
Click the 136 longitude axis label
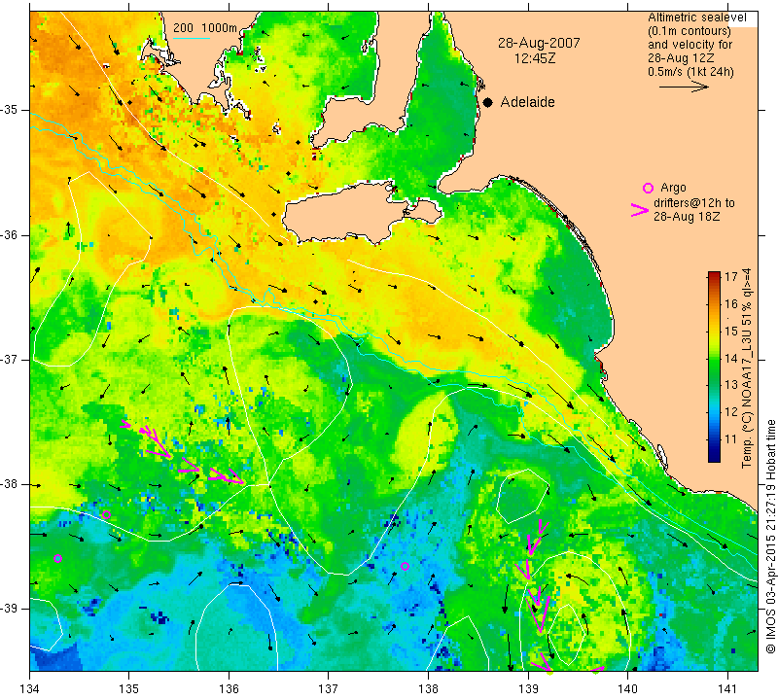tap(229, 689)
